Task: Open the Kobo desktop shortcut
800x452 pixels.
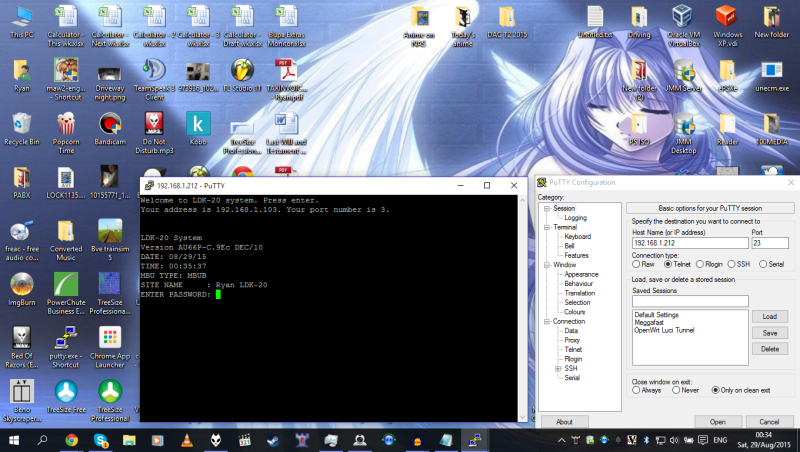Action: tap(198, 130)
